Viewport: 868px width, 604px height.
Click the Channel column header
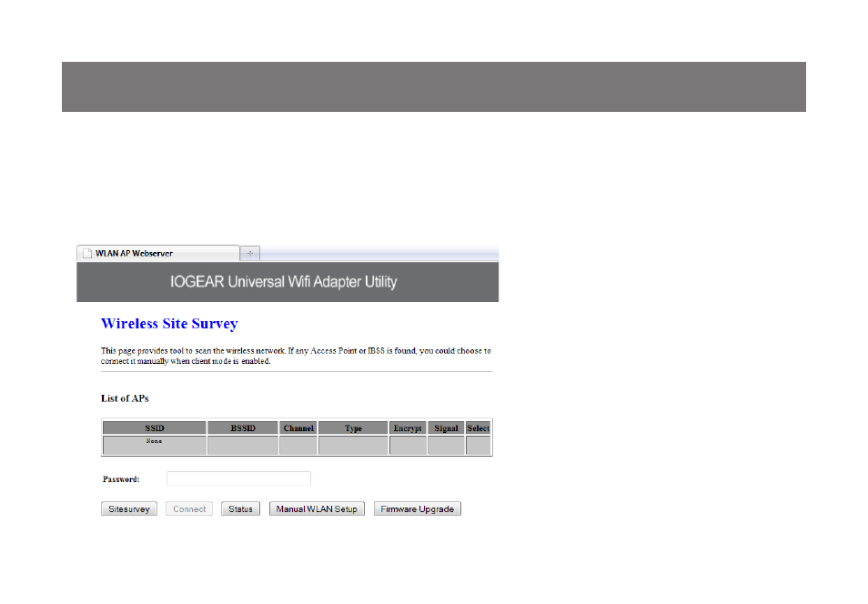coord(298,428)
